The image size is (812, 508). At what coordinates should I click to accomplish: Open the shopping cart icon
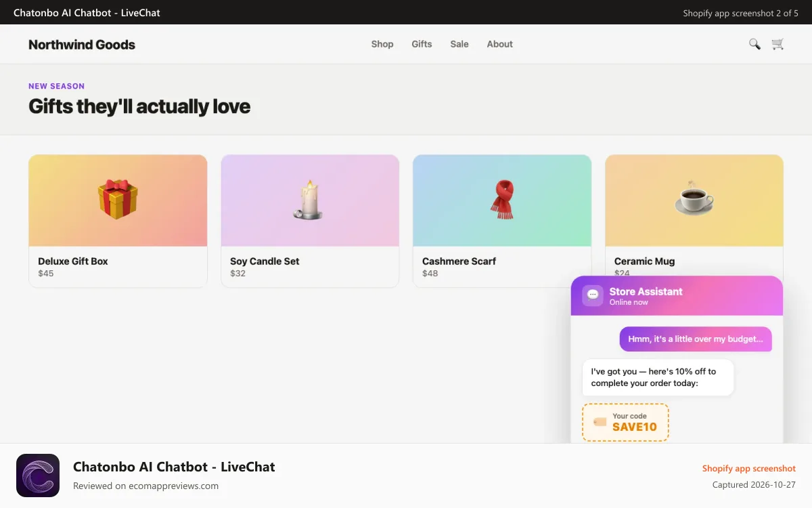[x=777, y=44]
